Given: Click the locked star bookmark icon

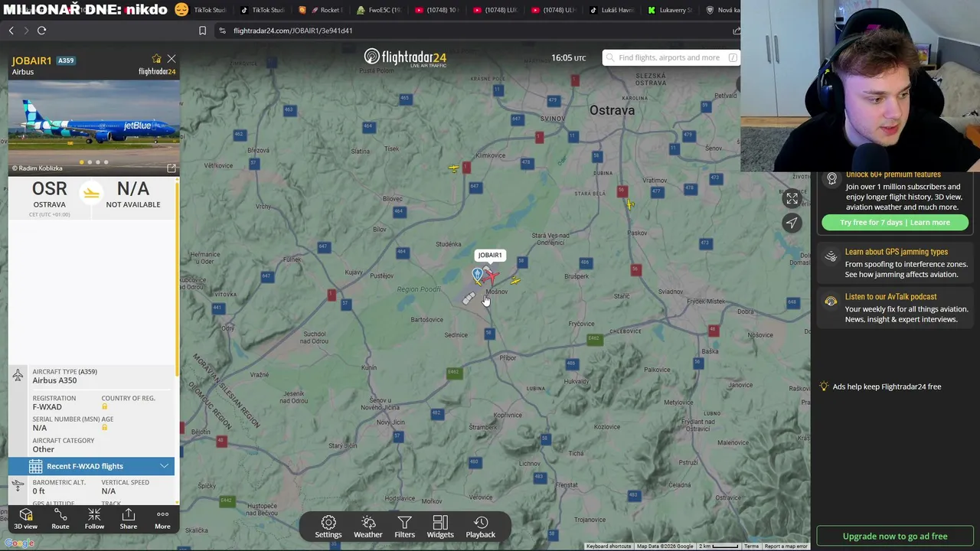Looking at the screenshot, I should click(157, 59).
